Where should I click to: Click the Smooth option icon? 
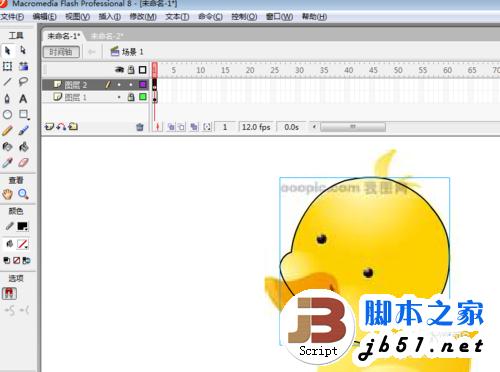[x=9, y=311]
